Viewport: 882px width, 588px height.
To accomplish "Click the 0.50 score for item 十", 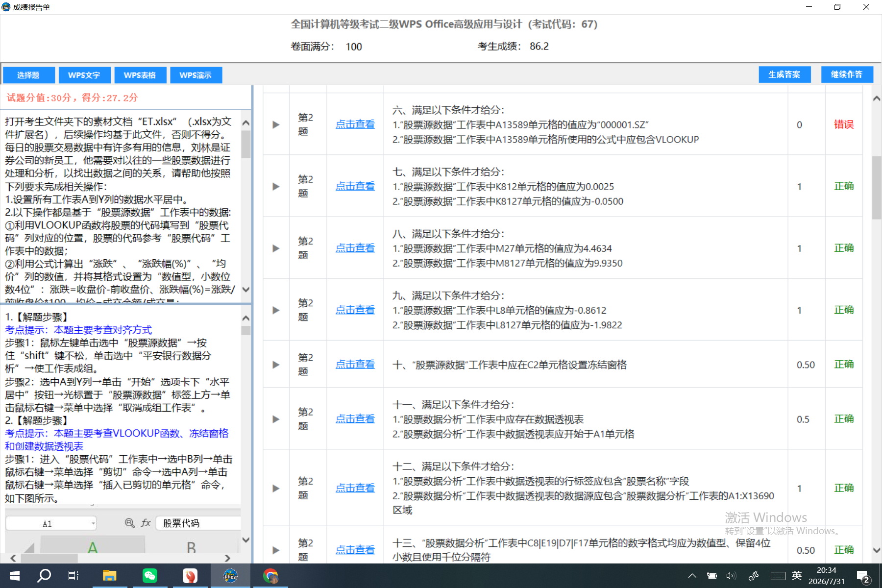I will (806, 365).
